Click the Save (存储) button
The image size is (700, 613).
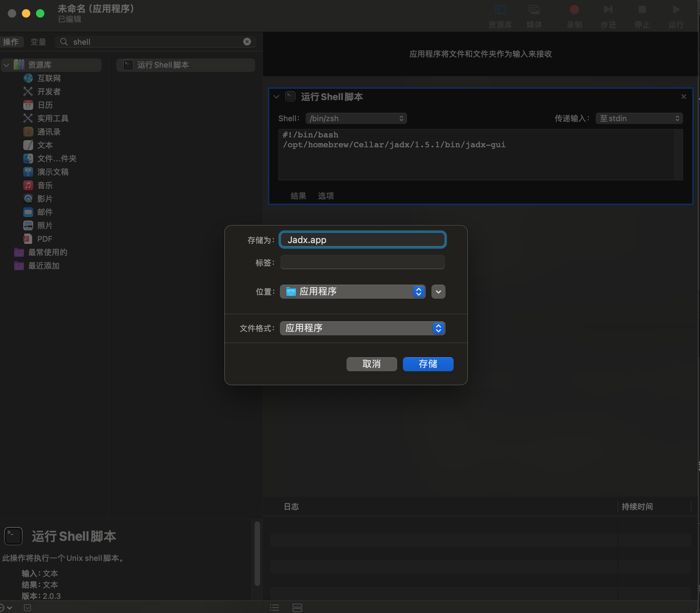click(428, 364)
